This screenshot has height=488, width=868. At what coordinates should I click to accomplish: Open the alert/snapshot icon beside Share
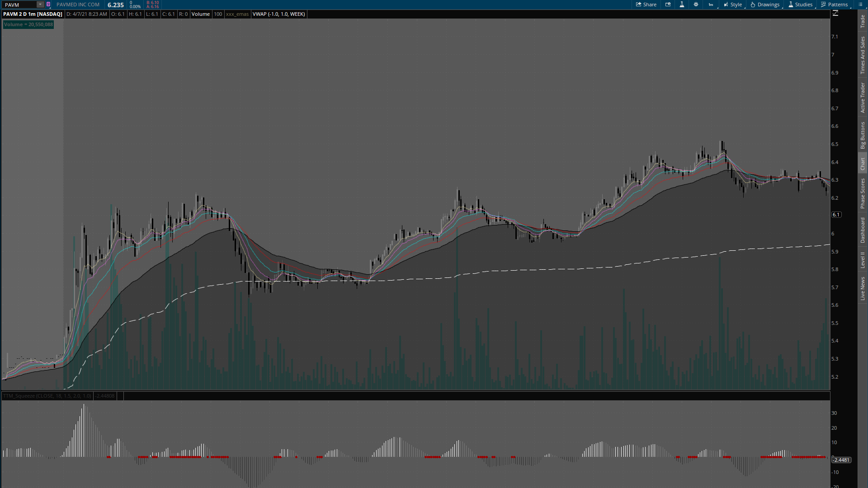click(668, 5)
